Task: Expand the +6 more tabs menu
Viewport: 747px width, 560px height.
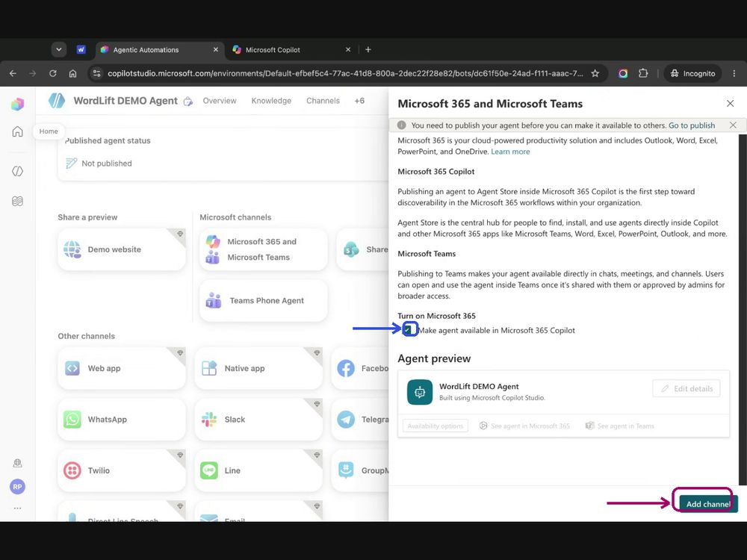Action: pyautogui.click(x=359, y=101)
